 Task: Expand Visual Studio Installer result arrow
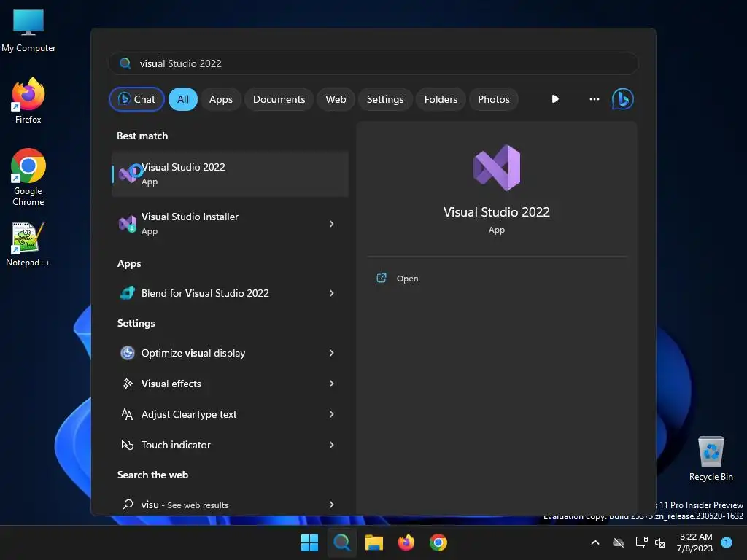click(332, 224)
